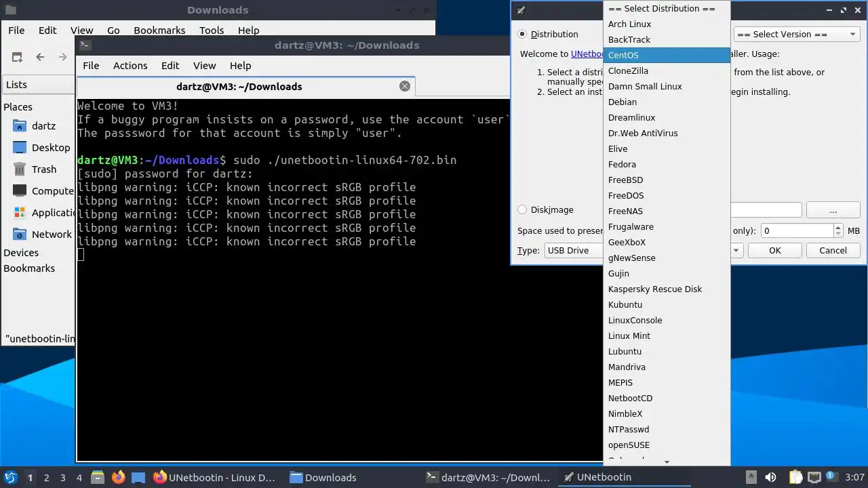Viewport: 868px width, 488px height.
Task: Open the start menu in taskbar
Action: 10,477
